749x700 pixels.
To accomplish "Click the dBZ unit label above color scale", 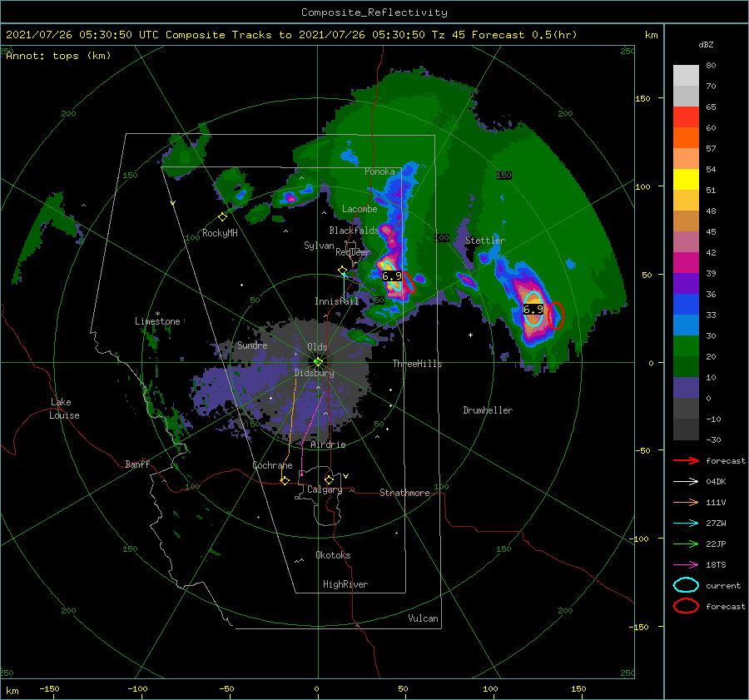I will click(706, 44).
